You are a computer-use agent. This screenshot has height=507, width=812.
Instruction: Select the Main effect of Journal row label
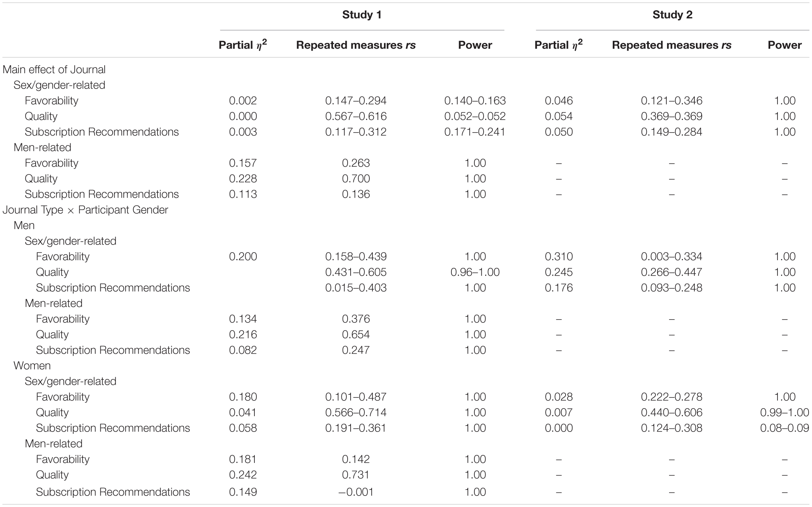point(54,69)
